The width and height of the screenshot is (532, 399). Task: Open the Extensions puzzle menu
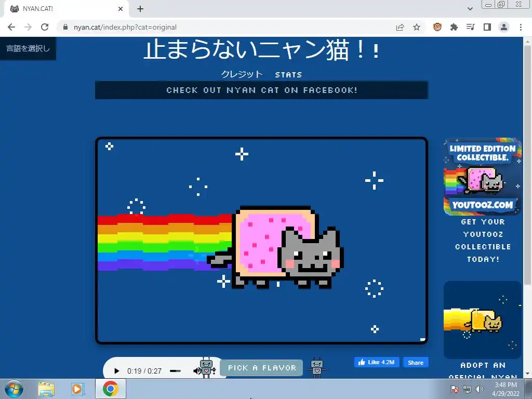coord(454,27)
